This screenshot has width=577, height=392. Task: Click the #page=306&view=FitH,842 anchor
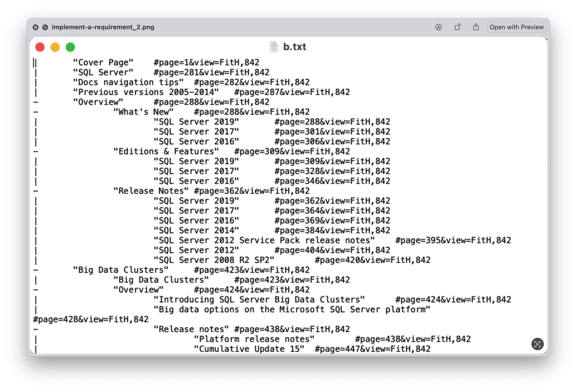point(332,141)
